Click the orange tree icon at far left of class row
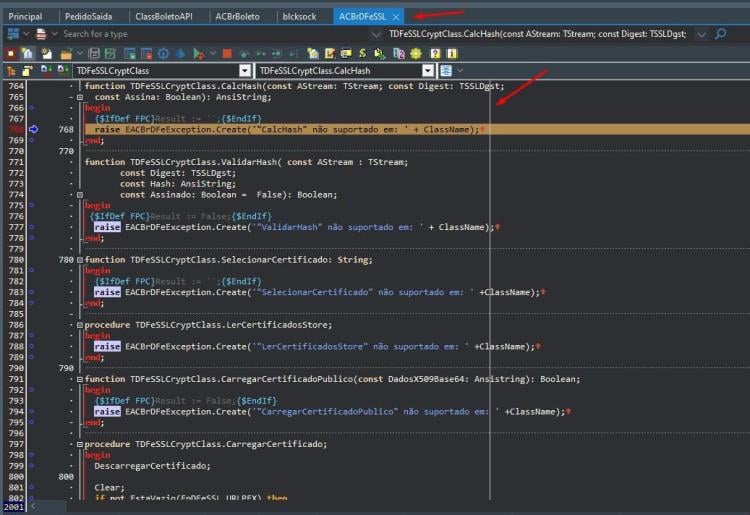 pyautogui.click(x=11, y=71)
